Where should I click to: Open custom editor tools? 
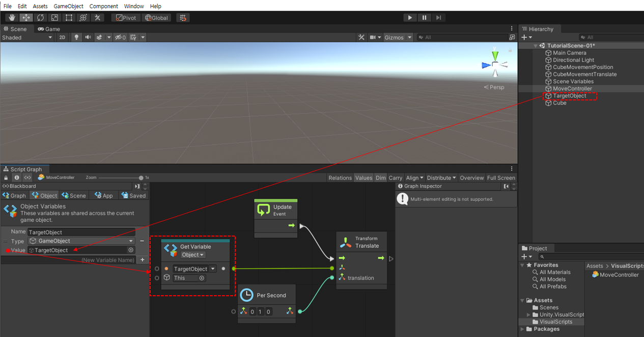click(x=98, y=18)
